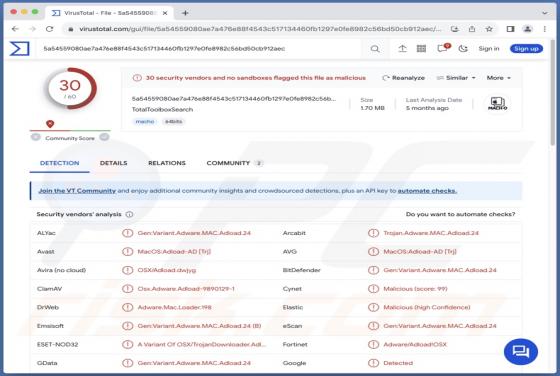
Task: Click the Fortinet Adware/Adload!OSX result
Action: click(415, 345)
